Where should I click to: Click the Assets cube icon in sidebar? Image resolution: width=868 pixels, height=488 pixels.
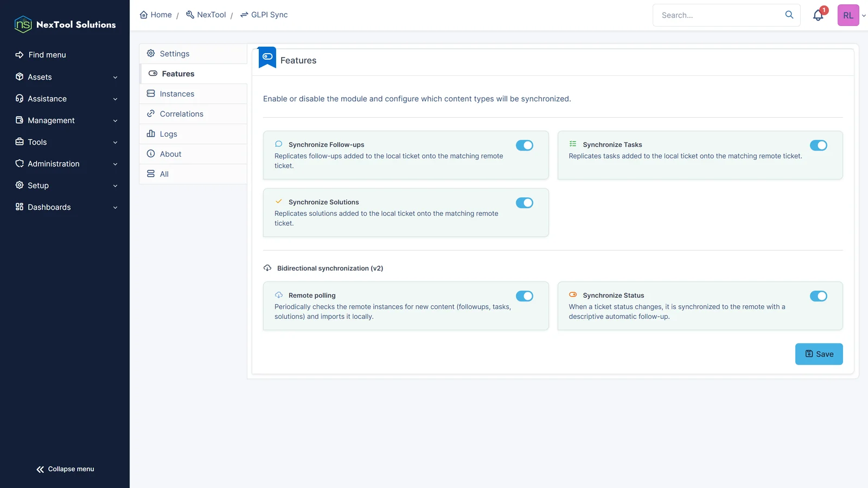(x=20, y=76)
